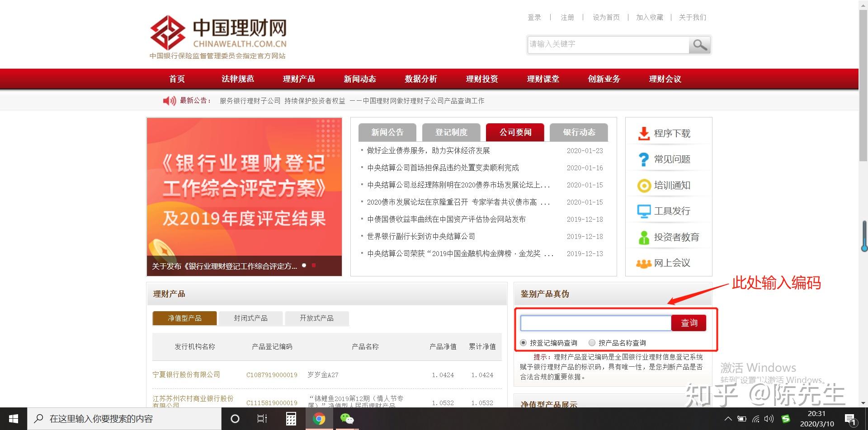This screenshot has width=868, height=430.
Task: Show hidden system tray icons
Action: (728, 419)
